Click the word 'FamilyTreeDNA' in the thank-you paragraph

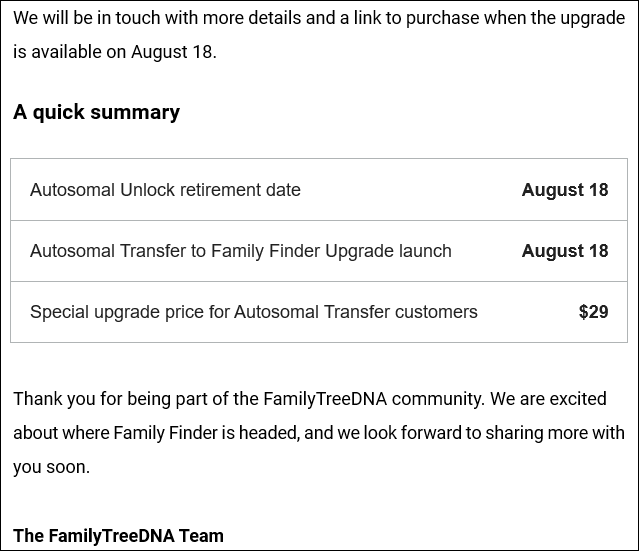(x=325, y=399)
